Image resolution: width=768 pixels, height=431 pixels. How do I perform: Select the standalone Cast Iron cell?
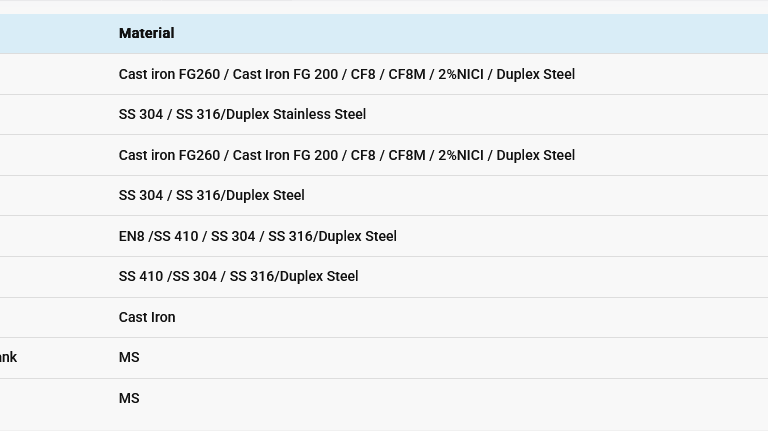click(147, 317)
